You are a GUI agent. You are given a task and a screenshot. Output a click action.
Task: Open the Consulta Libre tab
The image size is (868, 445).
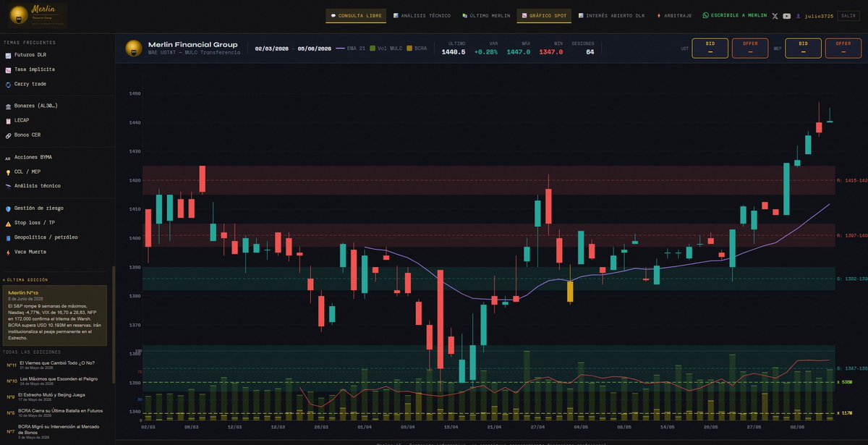point(356,15)
